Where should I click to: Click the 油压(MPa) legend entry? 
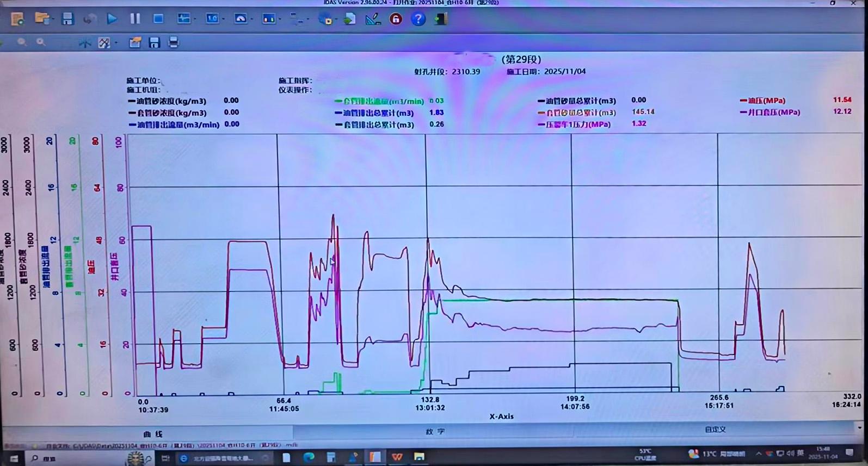762,101
